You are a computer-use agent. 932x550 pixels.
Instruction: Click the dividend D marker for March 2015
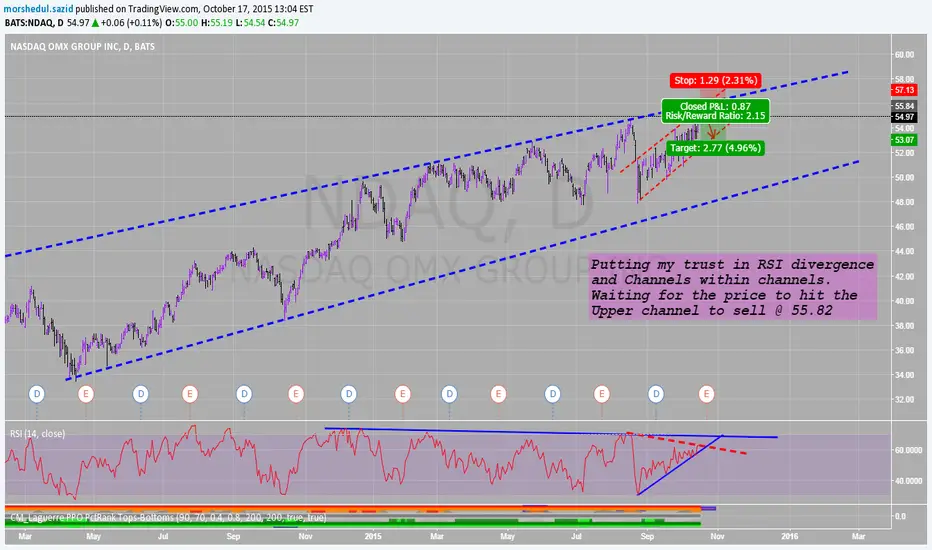[x=449, y=394]
